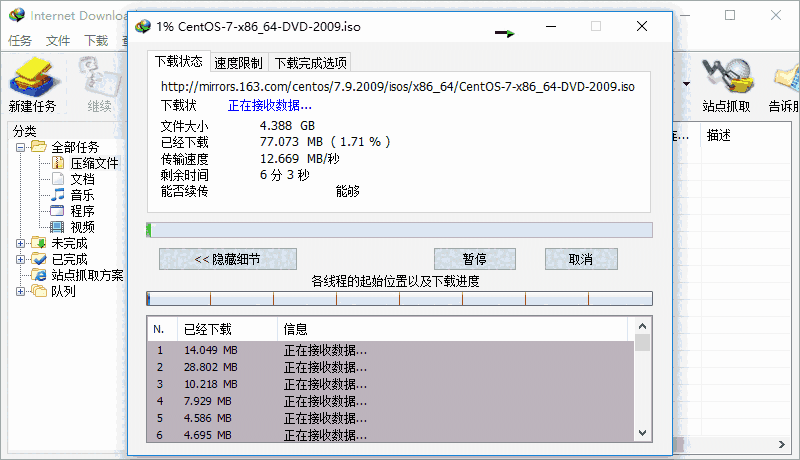Screen dimensions: 800x460
Task: Click the overall download progress bar
Action: pyautogui.click(x=399, y=230)
